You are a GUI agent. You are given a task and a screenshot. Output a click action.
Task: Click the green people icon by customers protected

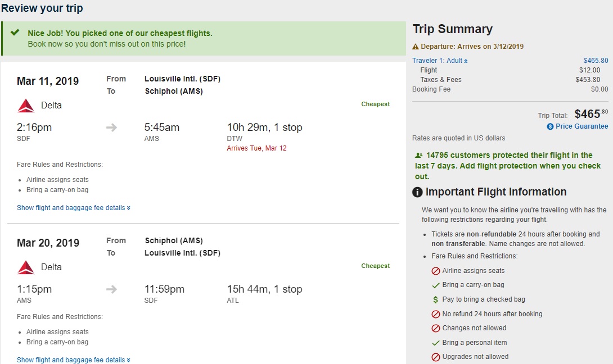(418, 156)
